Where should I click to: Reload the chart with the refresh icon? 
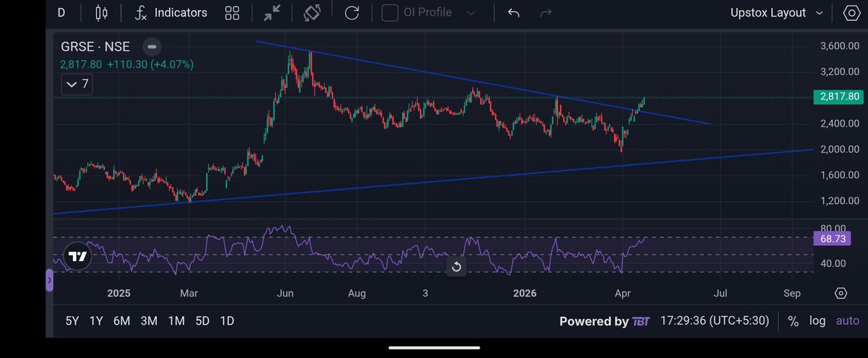click(x=352, y=13)
